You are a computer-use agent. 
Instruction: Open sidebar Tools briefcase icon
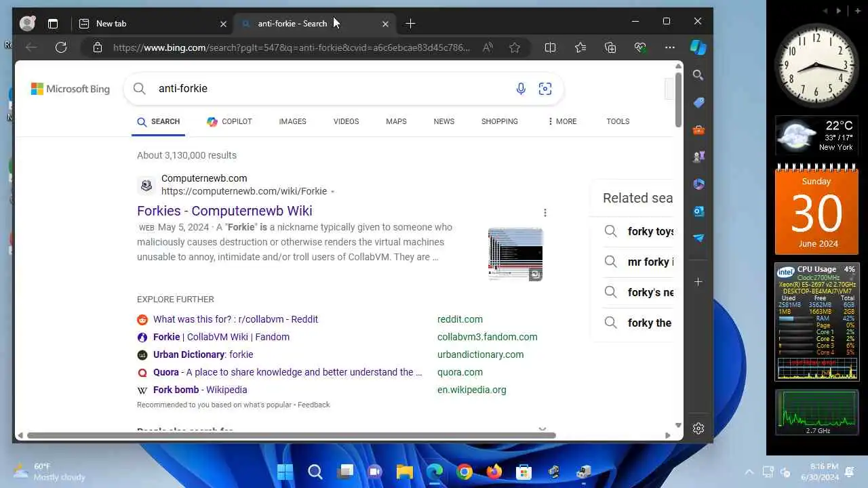pyautogui.click(x=698, y=129)
